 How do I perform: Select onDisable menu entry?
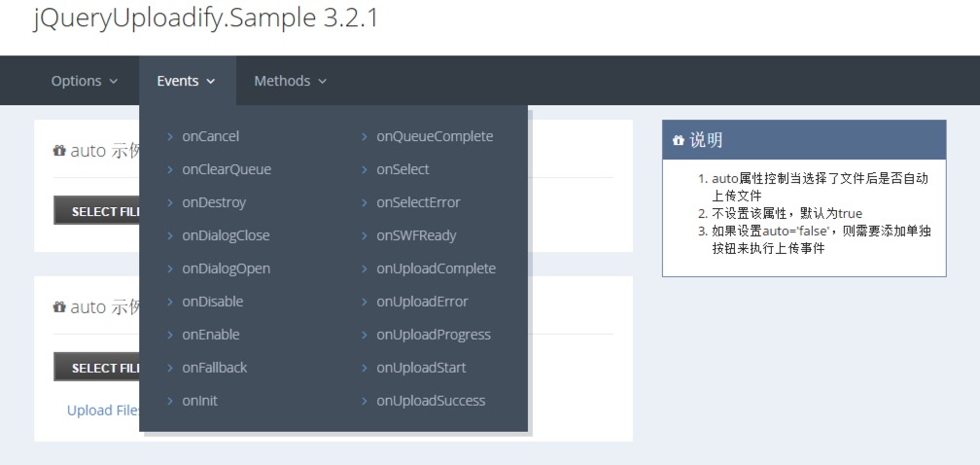(x=213, y=302)
